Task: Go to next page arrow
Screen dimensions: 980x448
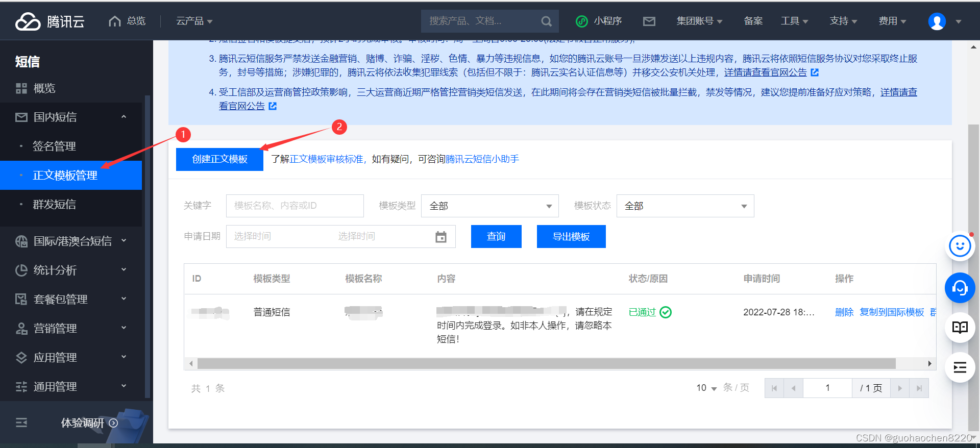Action: [900, 388]
